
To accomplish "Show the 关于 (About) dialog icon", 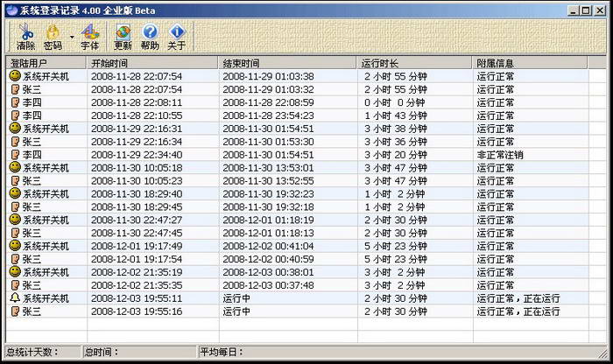I will click(176, 37).
